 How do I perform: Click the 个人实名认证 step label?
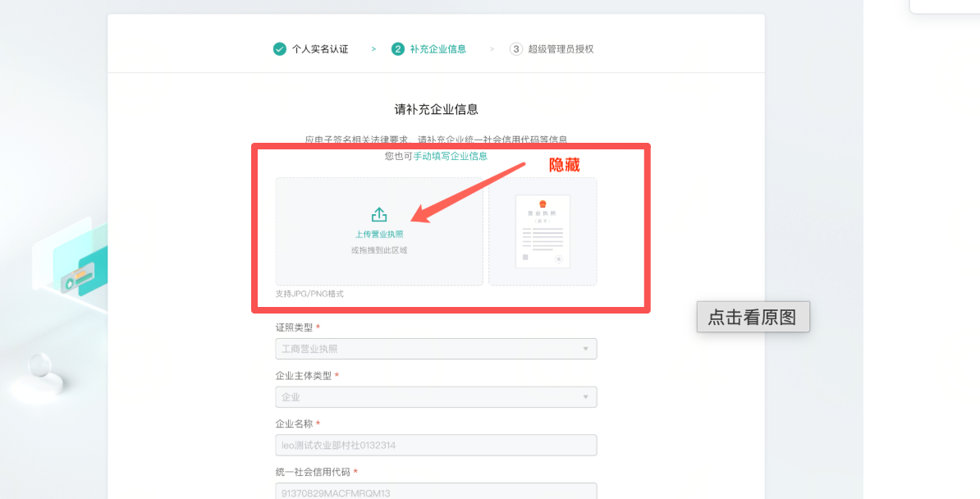[x=320, y=48]
